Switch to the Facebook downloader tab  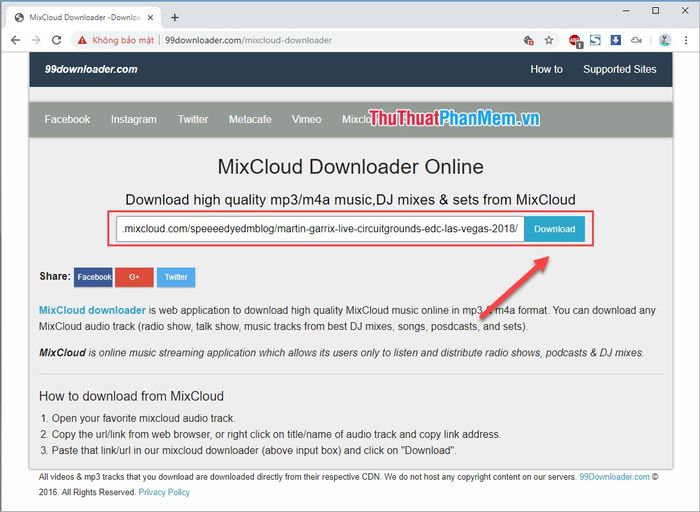pos(67,119)
